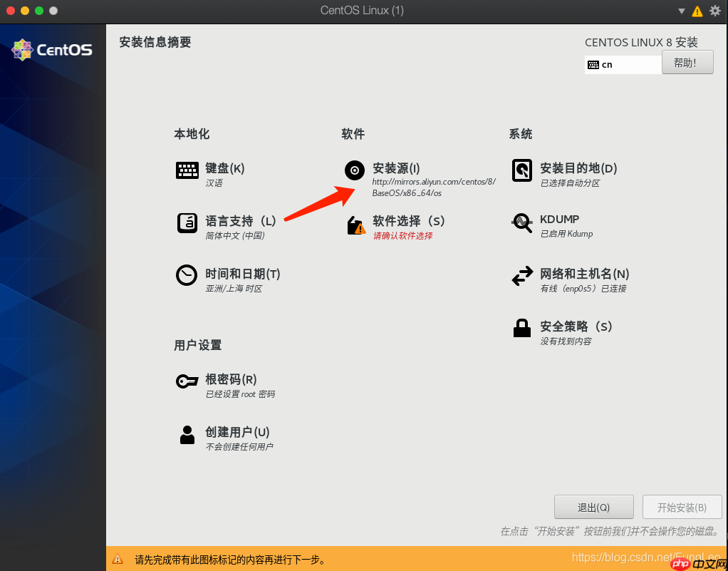Open 键盘(K) keyboard settings label
This screenshot has width=728, height=571.
point(224,168)
